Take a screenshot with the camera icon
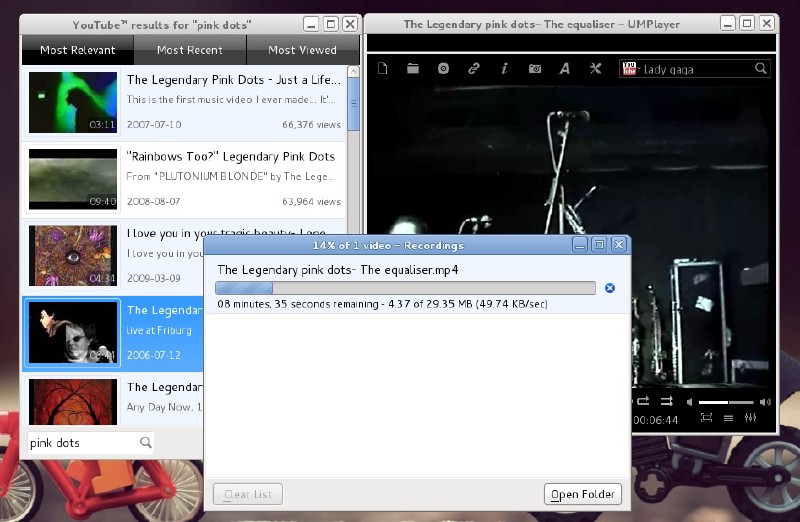Image resolution: width=800 pixels, height=522 pixels. 535,68
